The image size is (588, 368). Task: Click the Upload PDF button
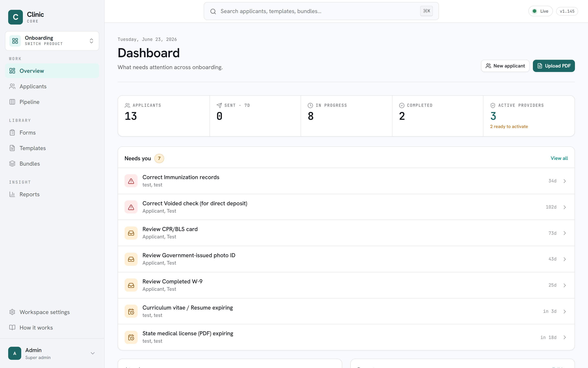(554, 66)
